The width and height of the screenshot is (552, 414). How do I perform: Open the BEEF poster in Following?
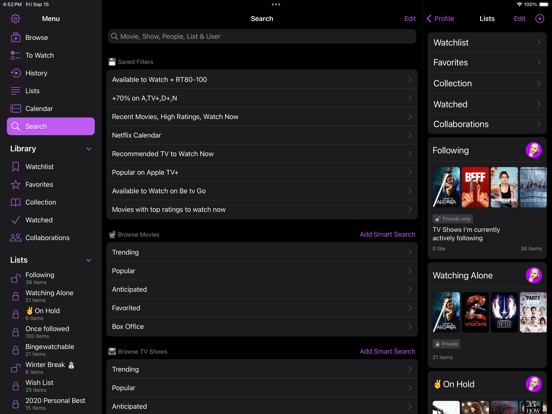coord(475,187)
